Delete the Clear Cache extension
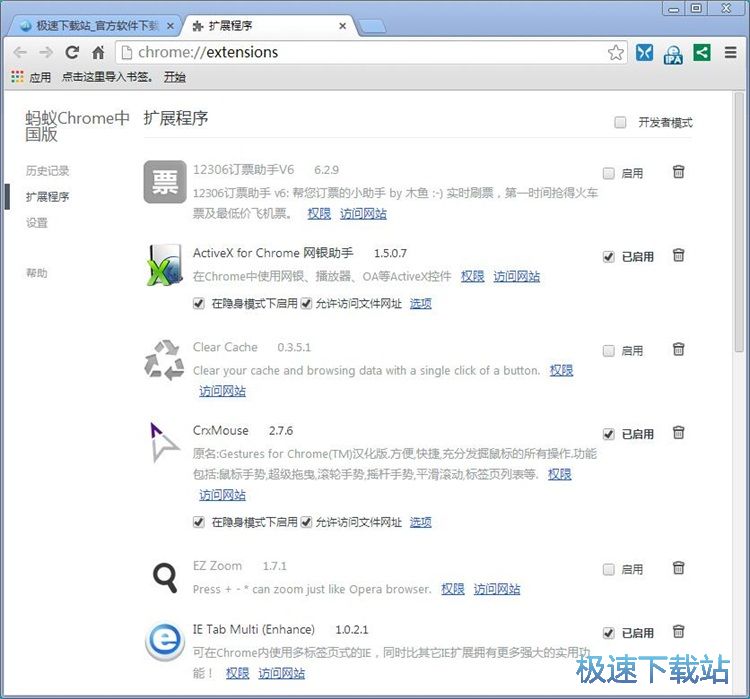750x699 pixels. tap(678, 349)
